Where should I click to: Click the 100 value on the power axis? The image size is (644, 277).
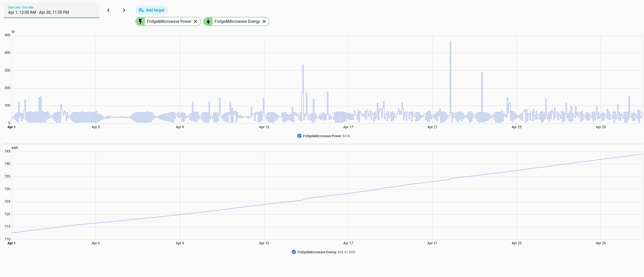click(x=7, y=105)
